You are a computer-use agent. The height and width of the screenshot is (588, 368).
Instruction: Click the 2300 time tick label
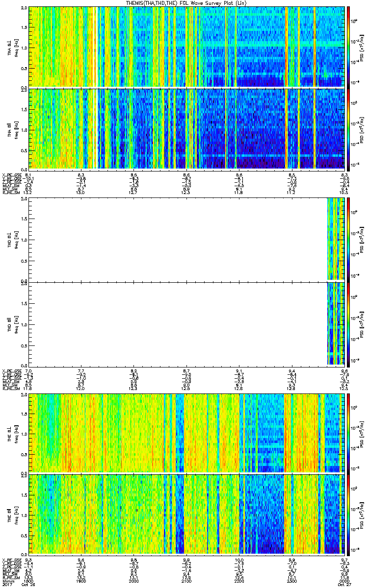[292, 580]
